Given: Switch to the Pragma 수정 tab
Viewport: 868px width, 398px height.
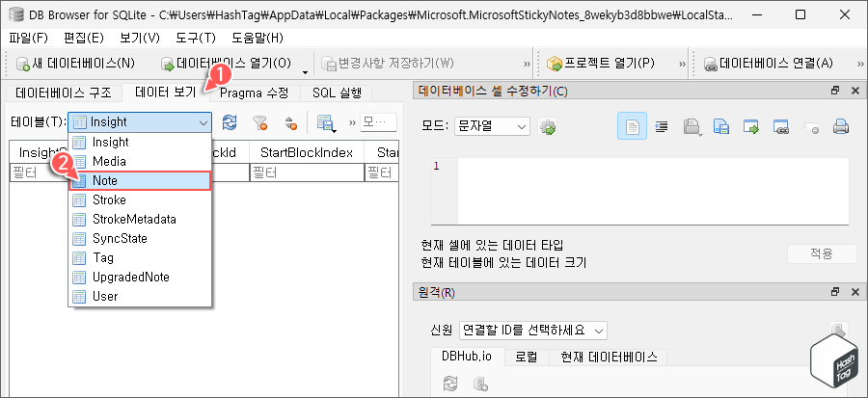Looking at the screenshot, I should (254, 93).
